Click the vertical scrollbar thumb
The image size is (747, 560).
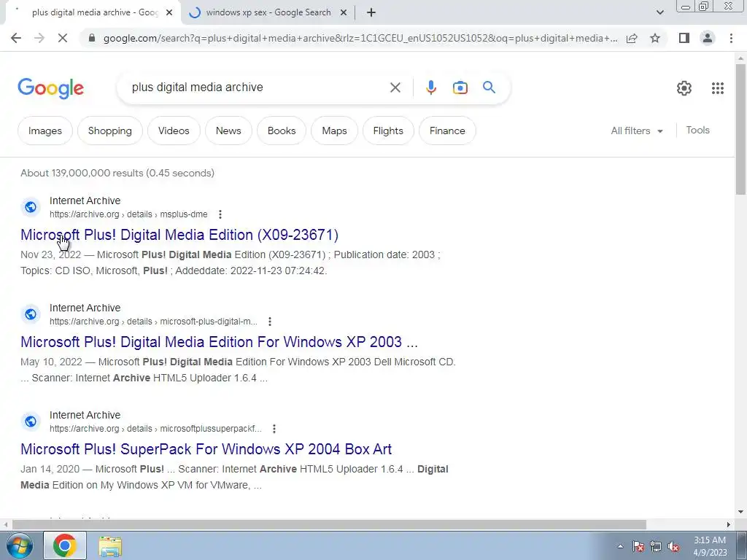click(740, 128)
